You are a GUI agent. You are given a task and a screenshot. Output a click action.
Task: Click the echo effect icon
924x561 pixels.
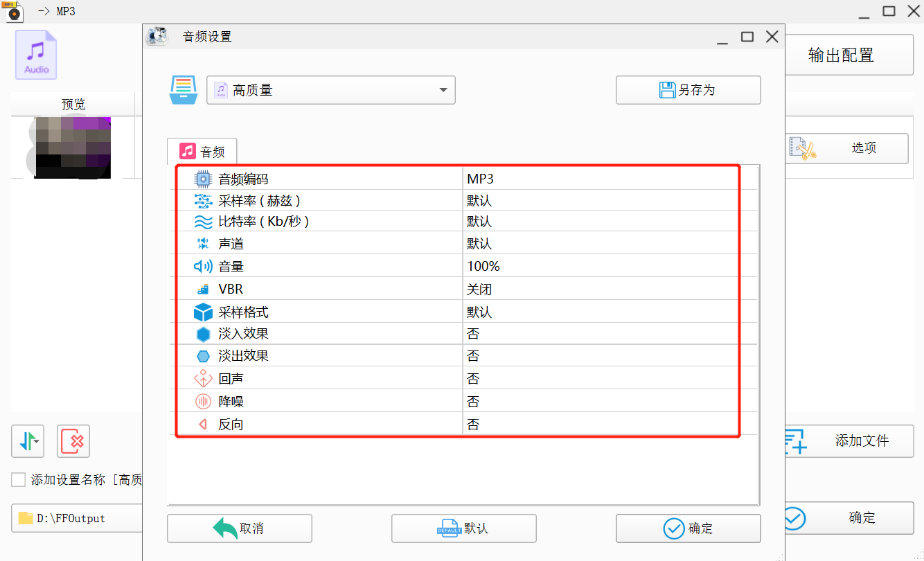pos(203,379)
